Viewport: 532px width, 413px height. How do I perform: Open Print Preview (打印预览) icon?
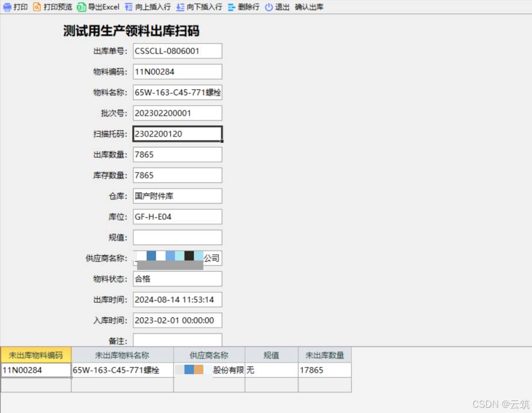coord(37,7)
